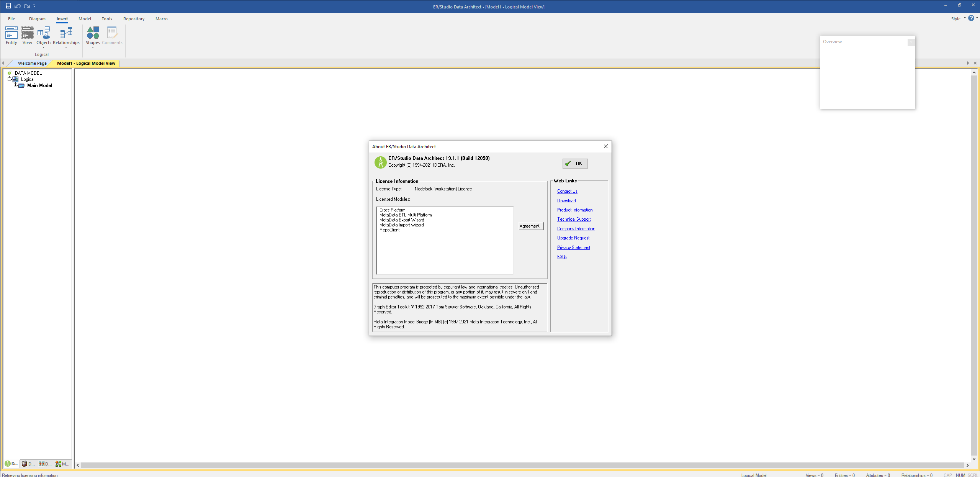Expand the Objects dropdown arrow
Image resolution: width=980 pixels, height=477 pixels.
pos(44,48)
